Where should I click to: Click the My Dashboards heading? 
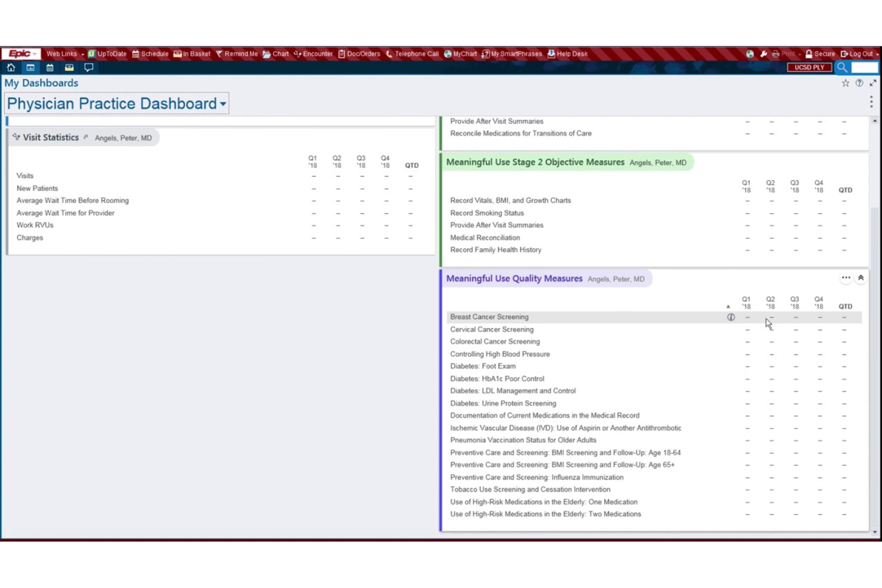[x=41, y=83]
